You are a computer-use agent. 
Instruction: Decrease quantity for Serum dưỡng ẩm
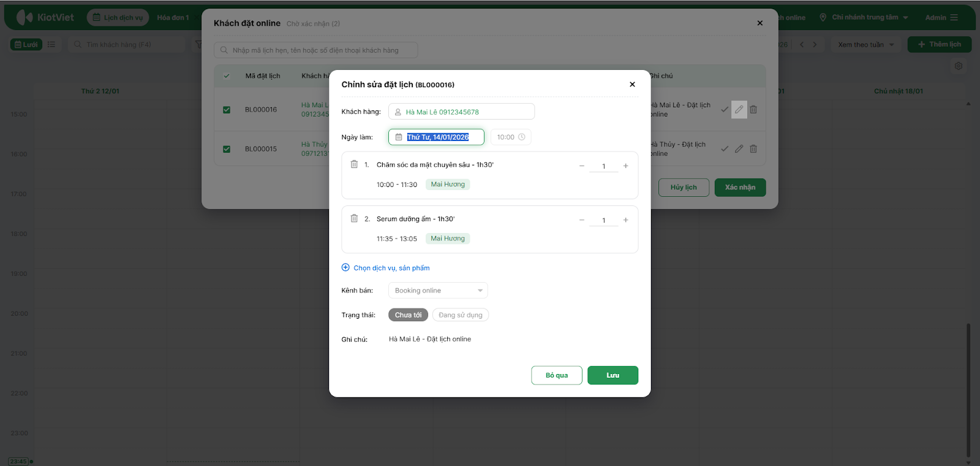[582, 220]
